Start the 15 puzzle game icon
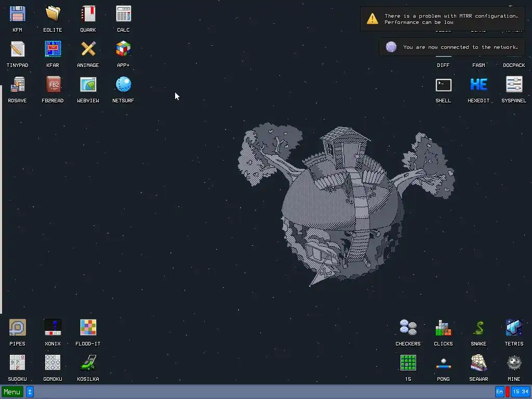 408,363
